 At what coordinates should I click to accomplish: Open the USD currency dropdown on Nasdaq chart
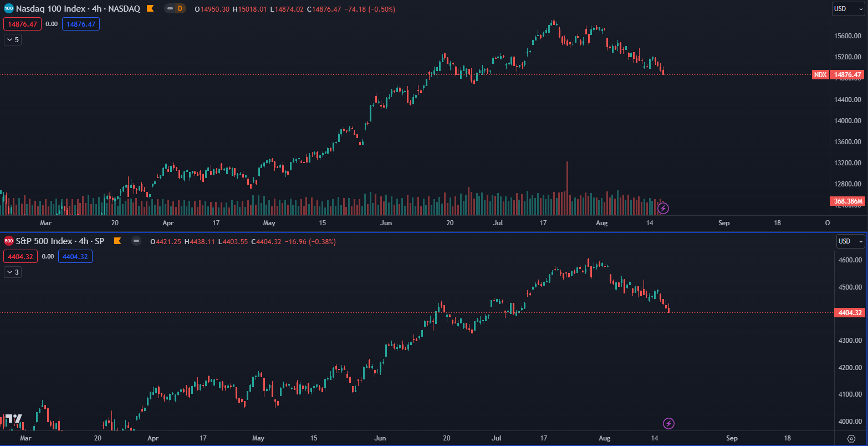coord(848,9)
